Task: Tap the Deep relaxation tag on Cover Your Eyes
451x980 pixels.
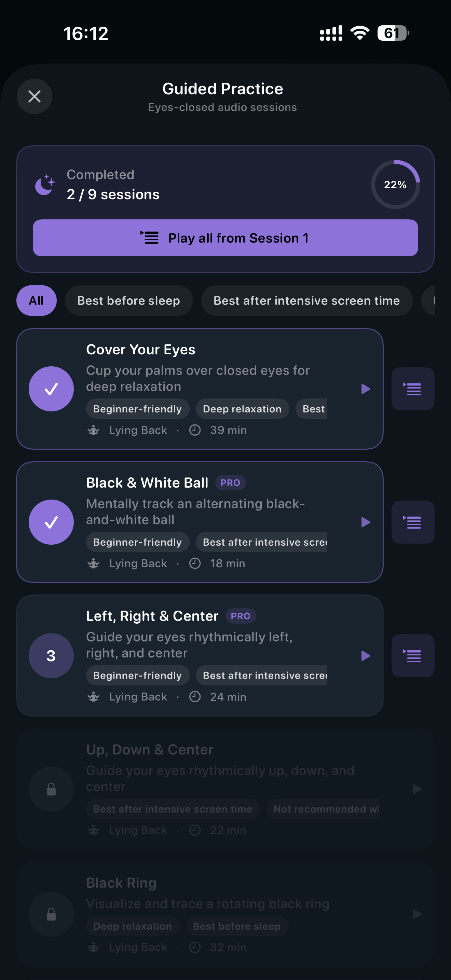Action: [x=242, y=409]
